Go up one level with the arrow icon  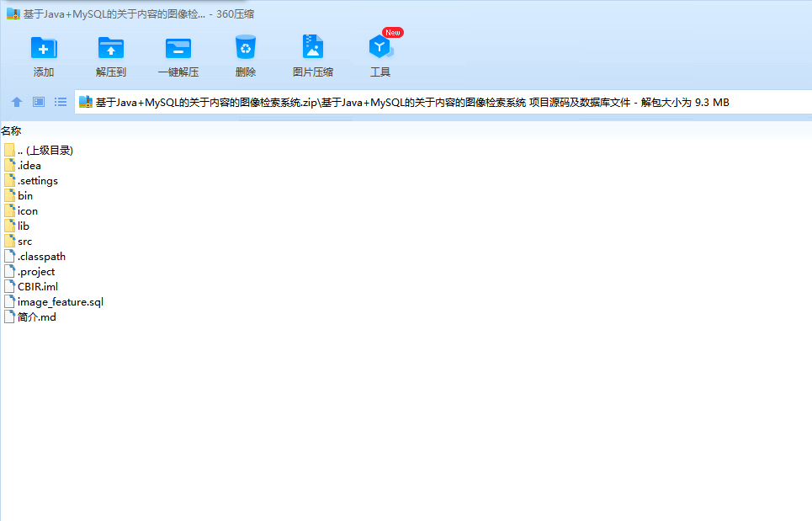17,102
